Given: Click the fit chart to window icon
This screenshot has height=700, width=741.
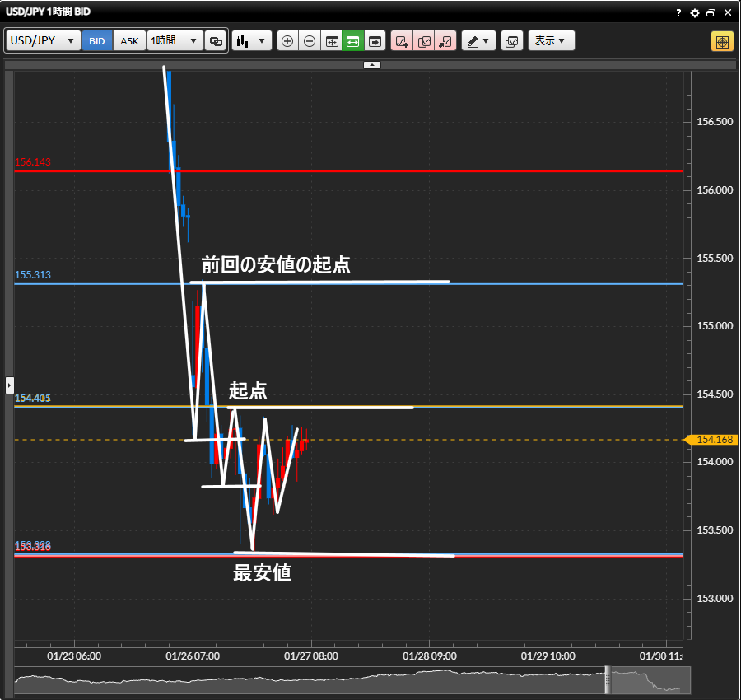Looking at the screenshot, I should tap(332, 41).
